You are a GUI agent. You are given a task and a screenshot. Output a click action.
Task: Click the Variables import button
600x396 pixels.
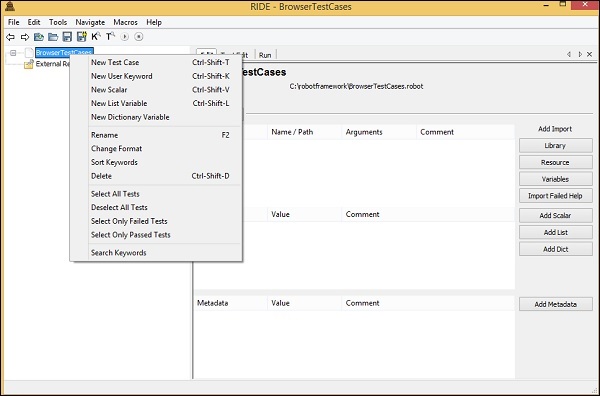pos(556,179)
